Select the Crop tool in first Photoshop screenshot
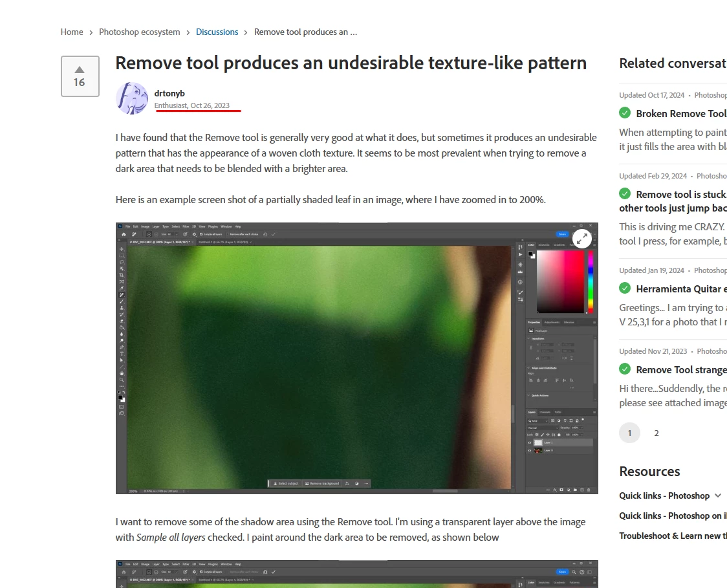 (x=122, y=275)
